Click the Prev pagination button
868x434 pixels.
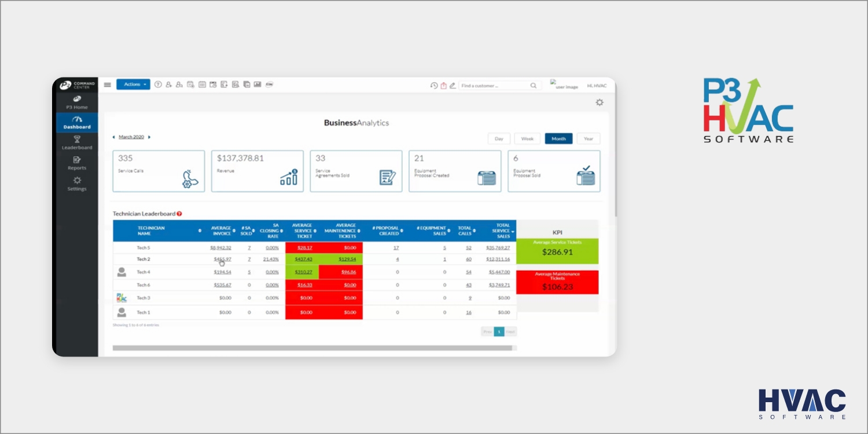(487, 332)
